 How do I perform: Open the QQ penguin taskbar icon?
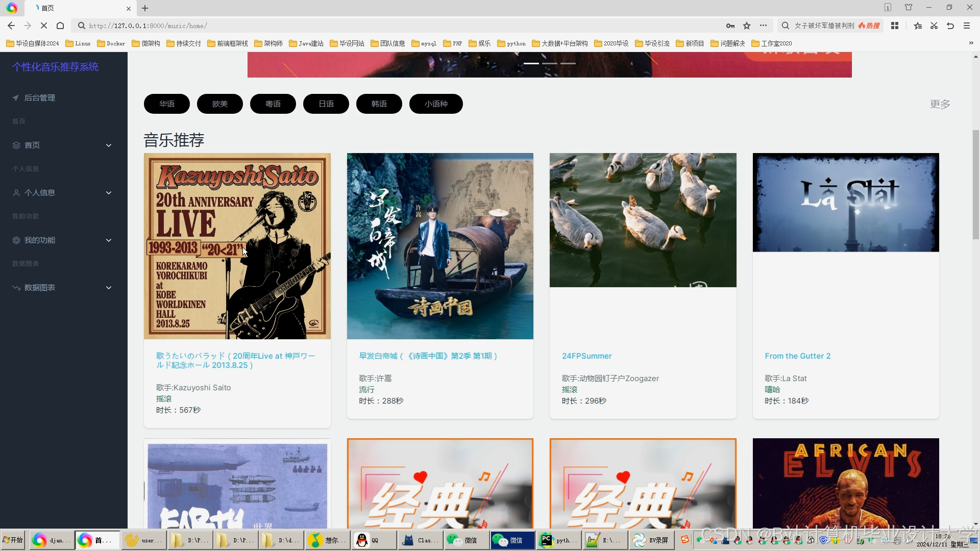click(362, 540)
